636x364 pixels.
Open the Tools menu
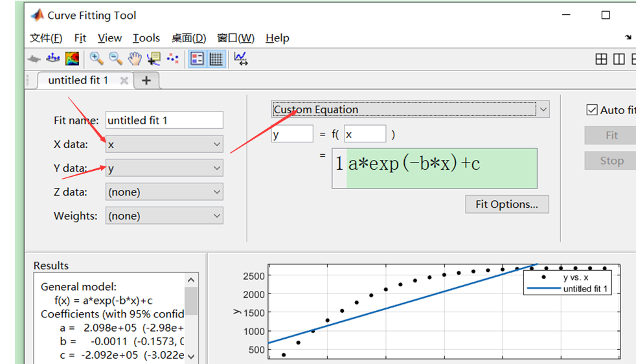(x=146, y=38)
